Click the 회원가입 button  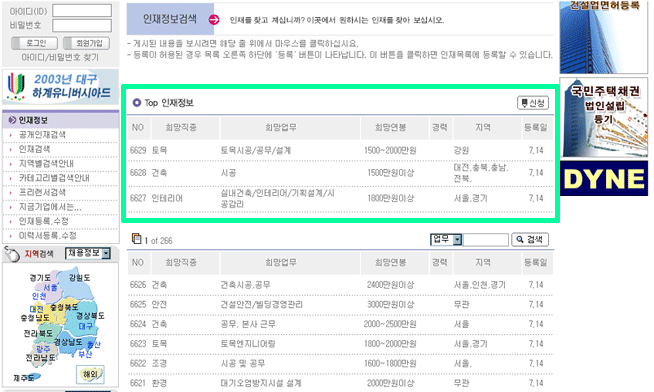coord(86,43)
